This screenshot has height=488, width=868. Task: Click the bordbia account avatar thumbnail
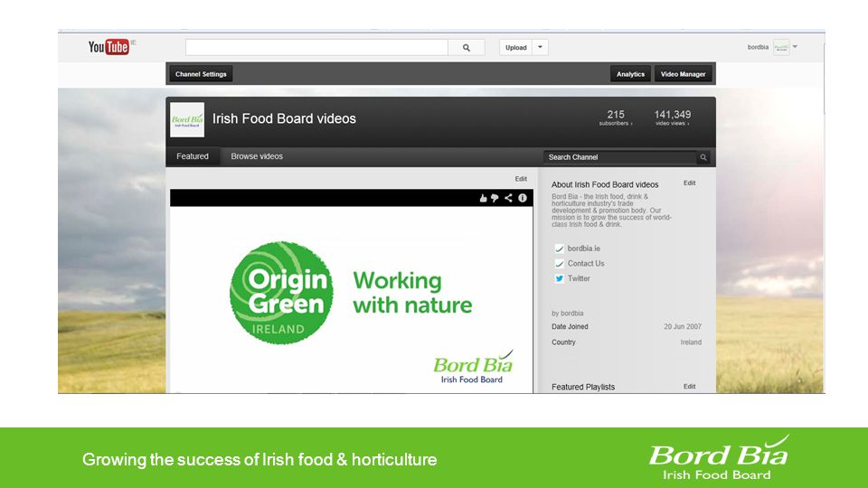781,47
